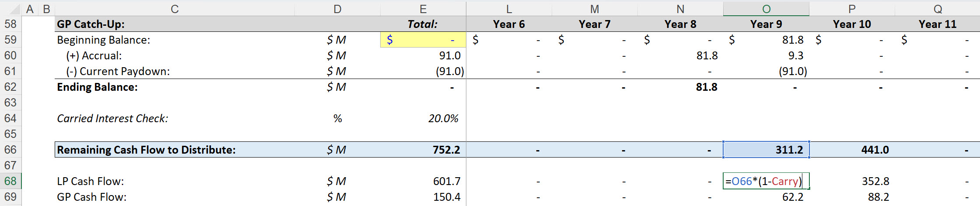Click the 'Year 9' column label
This screenshot has height=206, width=980.
pyautogui.click(x=766, y=24)
